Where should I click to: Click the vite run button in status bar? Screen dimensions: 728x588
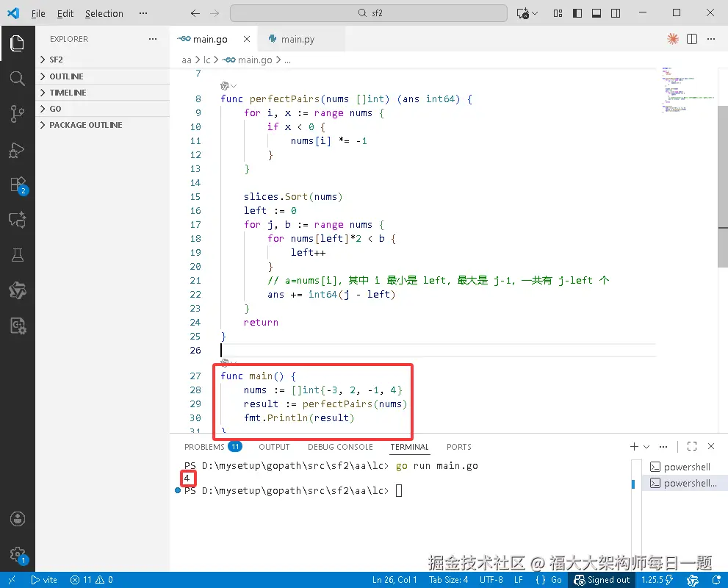click(44, 580)
